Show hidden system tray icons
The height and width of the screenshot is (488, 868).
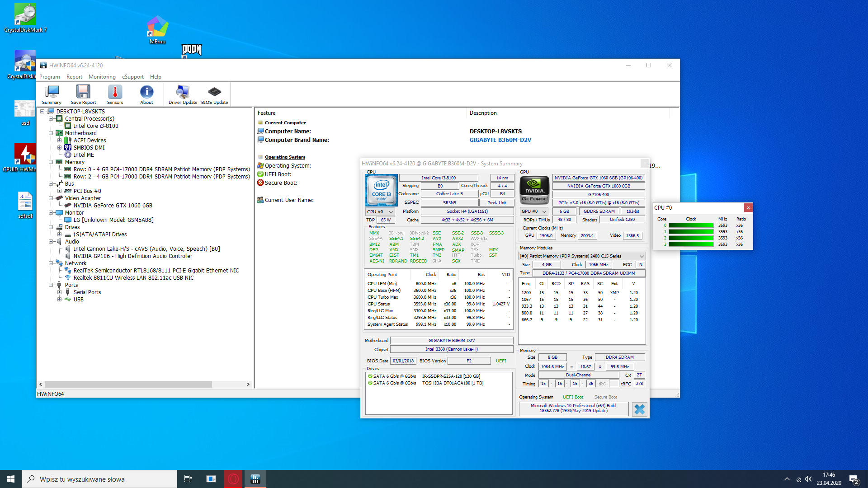(x=787, y=479)
